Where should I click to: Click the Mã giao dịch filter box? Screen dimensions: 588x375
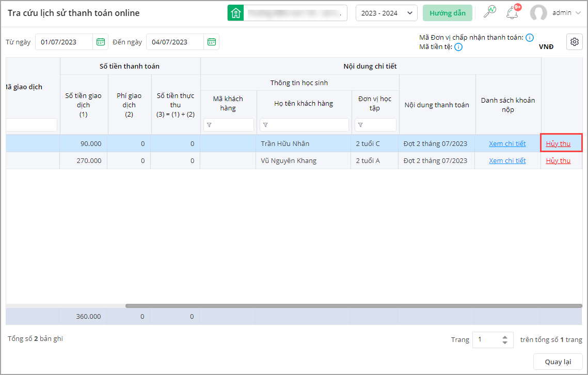(31, 125)
